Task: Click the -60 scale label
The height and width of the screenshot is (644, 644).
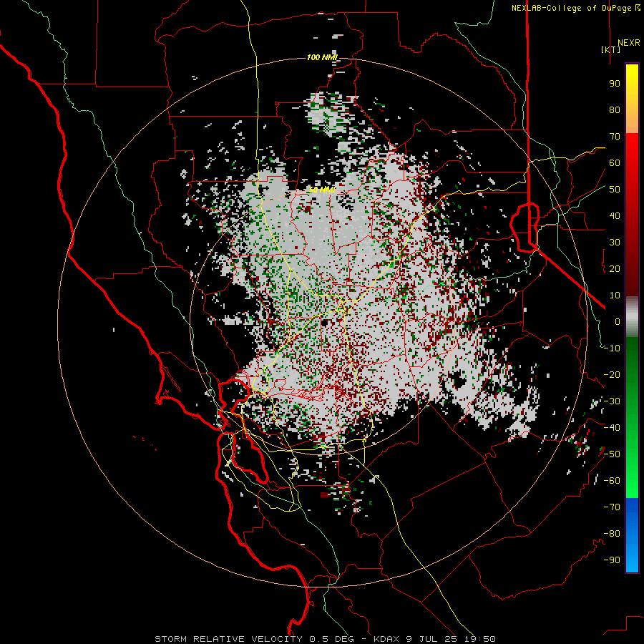Action: (612, 481)
